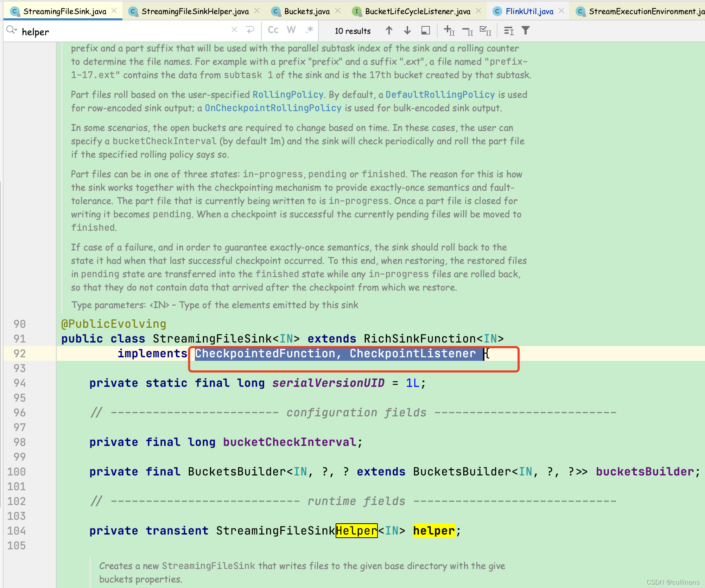Click the '10 results' counter text
This screenshot has width=705, height=588.
[352, 31]
